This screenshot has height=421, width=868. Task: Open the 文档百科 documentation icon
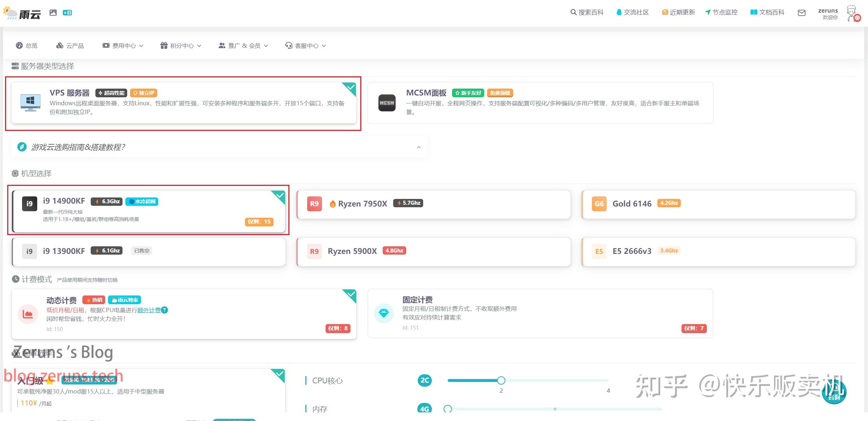[754, 12]
